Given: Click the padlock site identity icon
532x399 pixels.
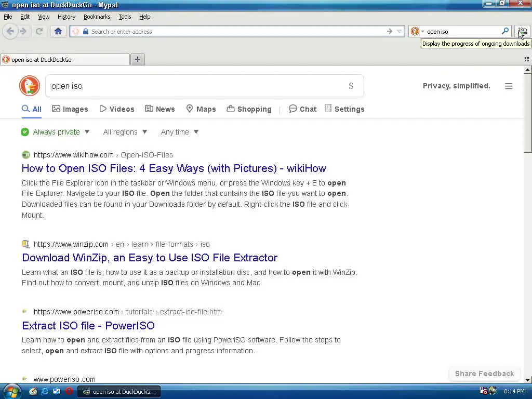Looking at the screenshot, I should pos(86,32).
